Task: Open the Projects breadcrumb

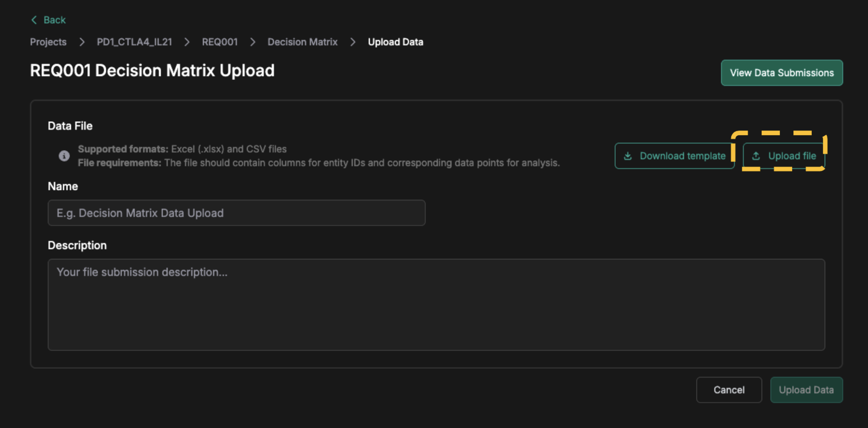Action: point(48,42)
